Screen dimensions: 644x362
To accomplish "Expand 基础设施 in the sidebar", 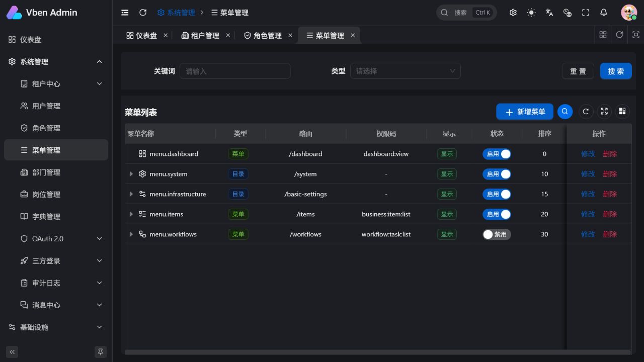I will [x=56, y=327].
